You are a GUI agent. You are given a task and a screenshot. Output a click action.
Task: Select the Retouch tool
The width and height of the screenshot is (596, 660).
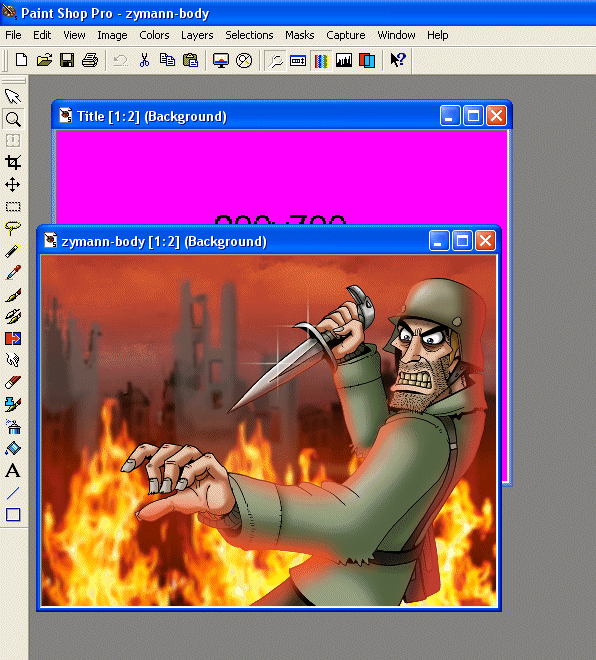[x=13, y=360]
